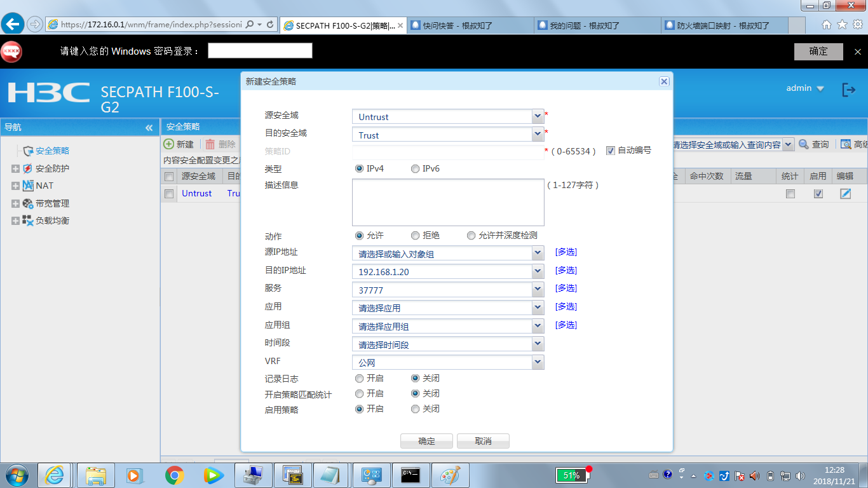
Task: Close the 新建安全策略 dialog with the X
Action: click(664, 81)
